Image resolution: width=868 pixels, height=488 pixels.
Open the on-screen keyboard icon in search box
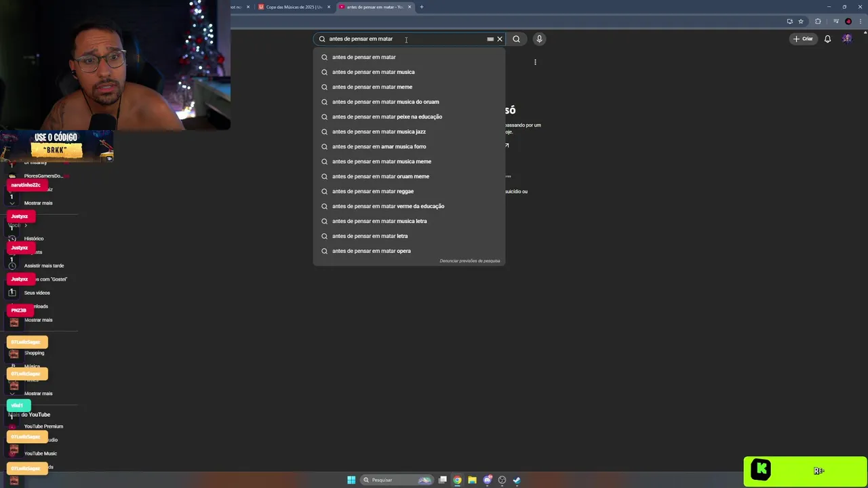[x=490, y=39]
